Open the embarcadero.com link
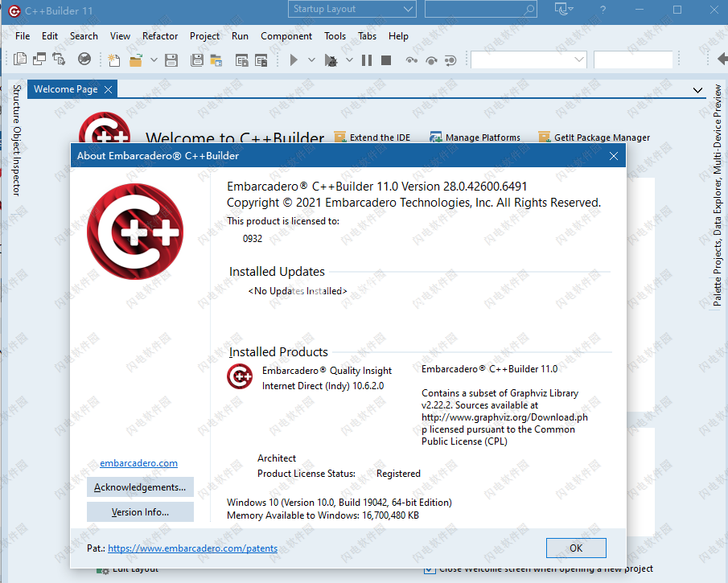Screen dimensions: 728x583 pos(139,463)
